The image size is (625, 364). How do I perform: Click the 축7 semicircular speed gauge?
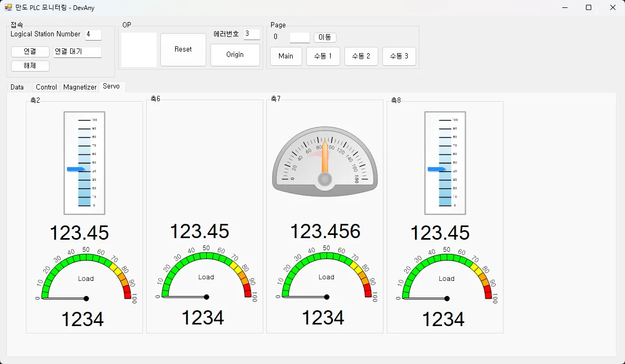[325, 162]
